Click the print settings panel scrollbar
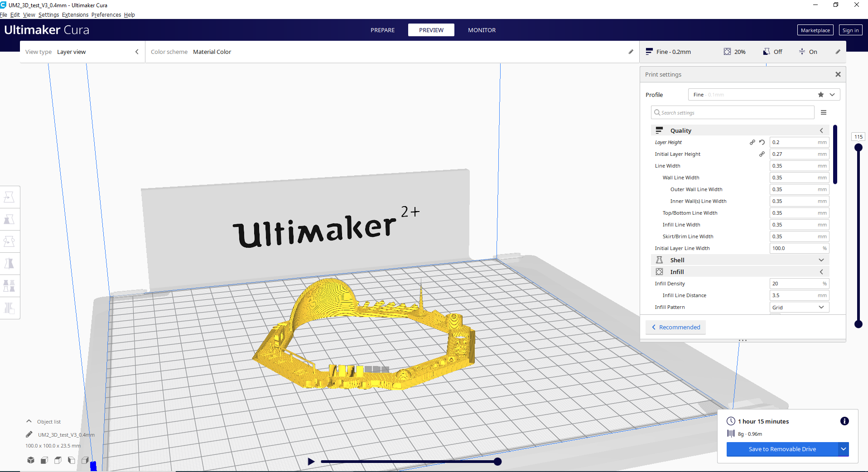The height and width of the screenshot is (472, 868). coord(835,154)
